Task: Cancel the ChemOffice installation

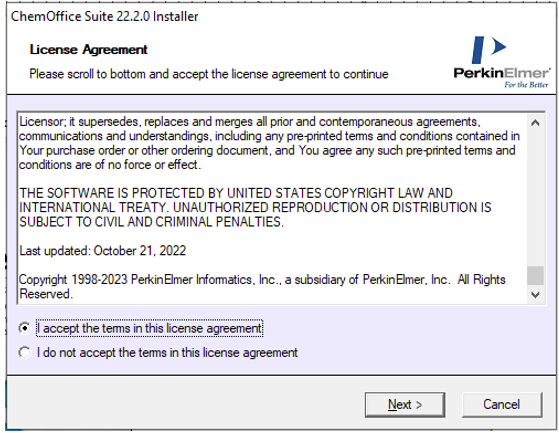Action: pos(502,405)
